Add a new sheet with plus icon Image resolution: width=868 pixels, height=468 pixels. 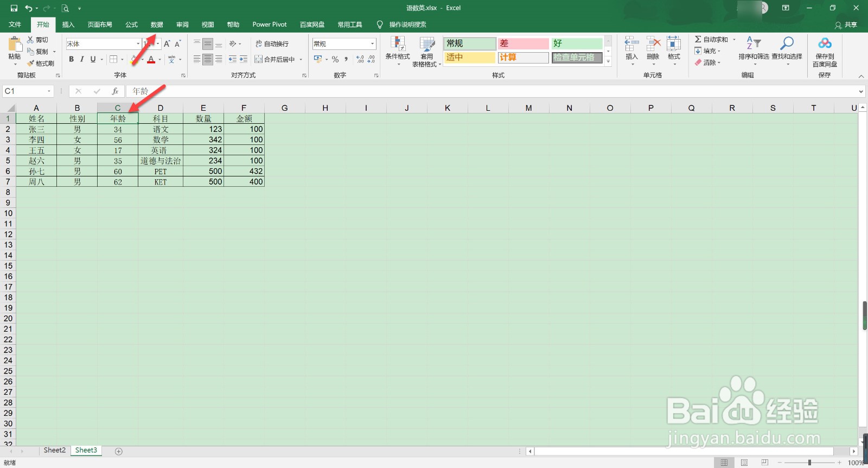coord(119,451)
